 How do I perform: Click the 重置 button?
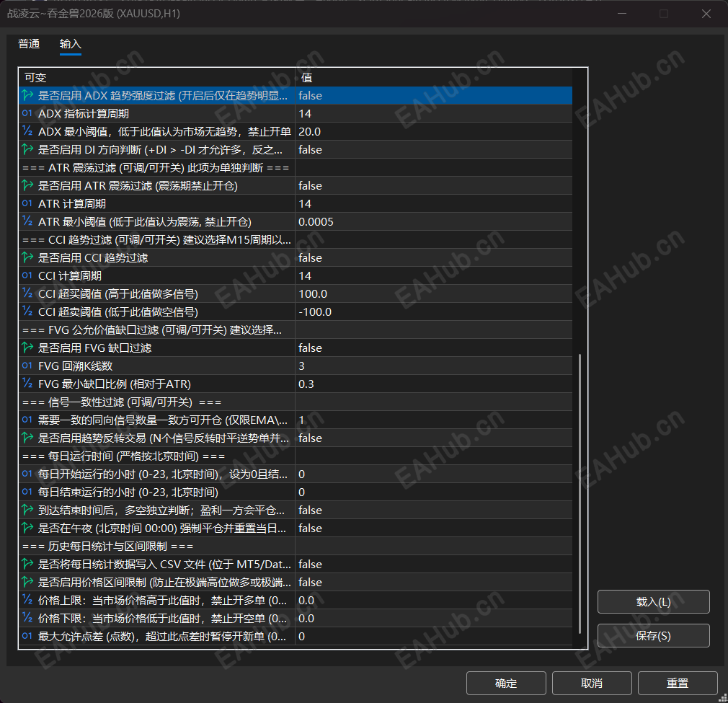pyautogui.click(x=678, y=683)
